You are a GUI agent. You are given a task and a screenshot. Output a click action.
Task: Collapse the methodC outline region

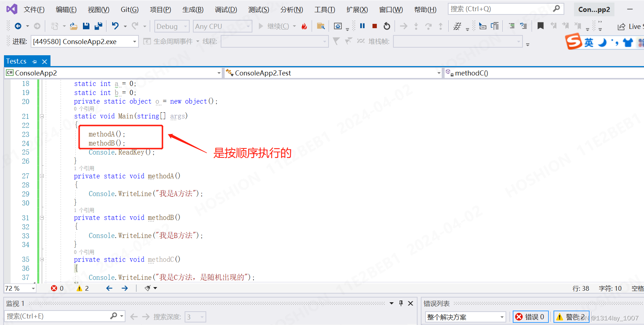pos(42,259)
